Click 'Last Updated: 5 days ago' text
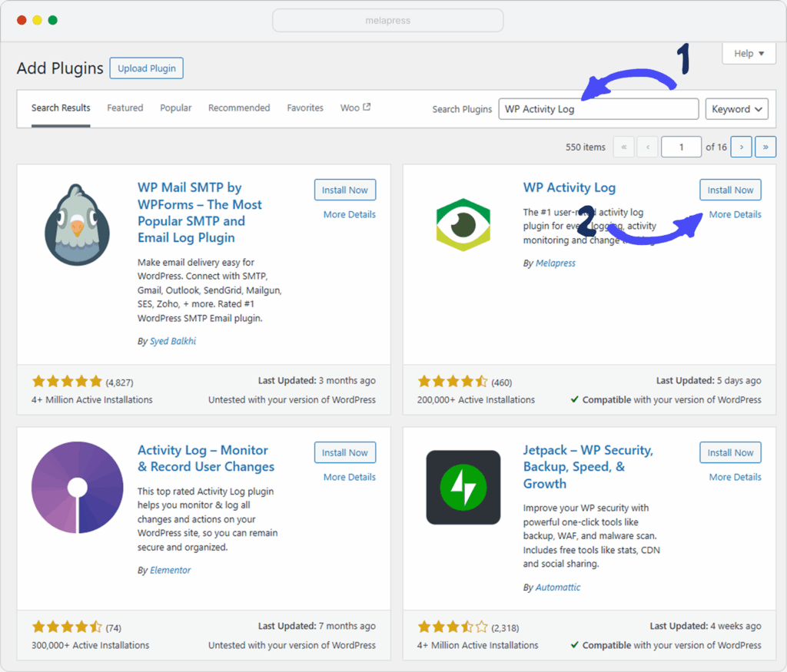Viewport: 787px width, 672px height. coord(709,381)
